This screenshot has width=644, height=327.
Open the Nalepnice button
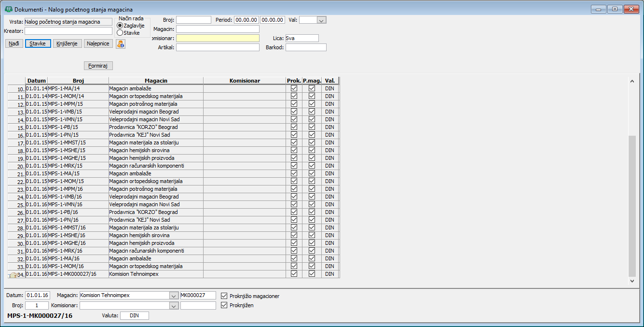pos(98,43)
